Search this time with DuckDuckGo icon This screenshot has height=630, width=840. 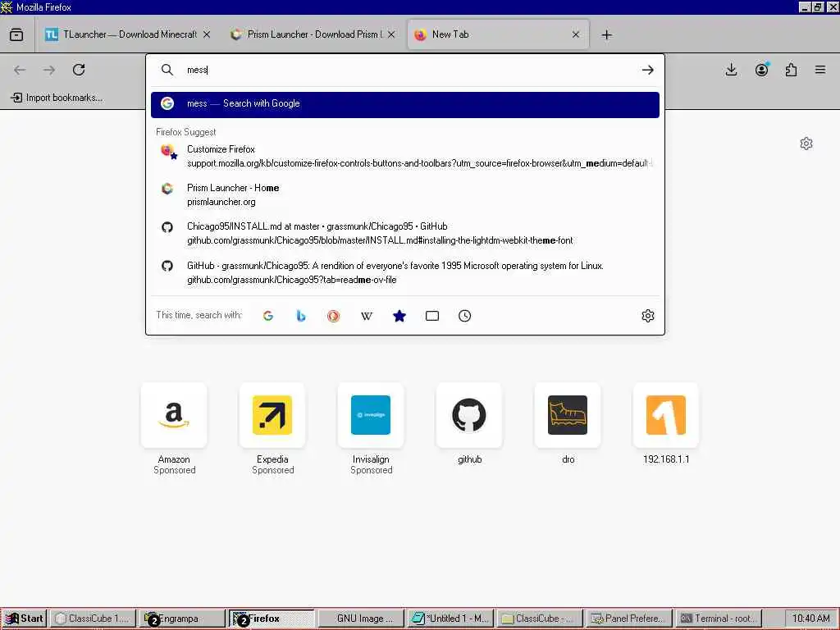click(334, 316)
